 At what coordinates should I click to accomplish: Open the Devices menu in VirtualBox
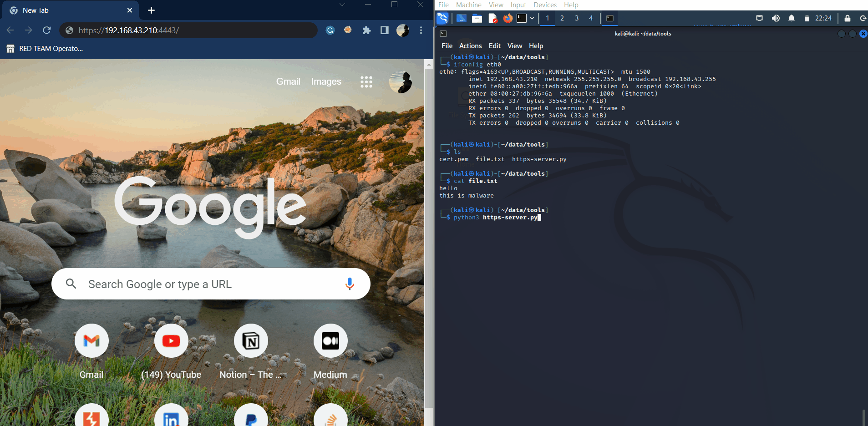coord(544,5)
